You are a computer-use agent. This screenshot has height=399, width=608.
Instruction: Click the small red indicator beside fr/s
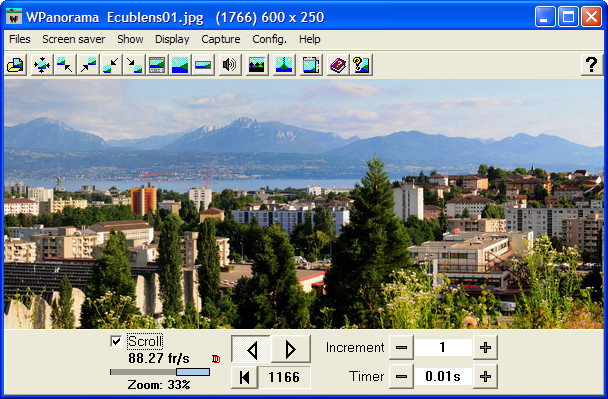[x=216, y=359]
